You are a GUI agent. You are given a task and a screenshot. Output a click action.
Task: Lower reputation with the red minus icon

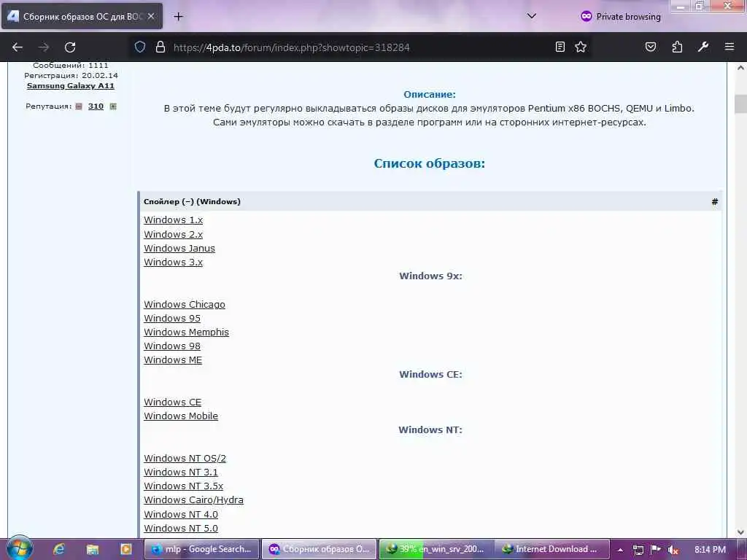[79, 106]
